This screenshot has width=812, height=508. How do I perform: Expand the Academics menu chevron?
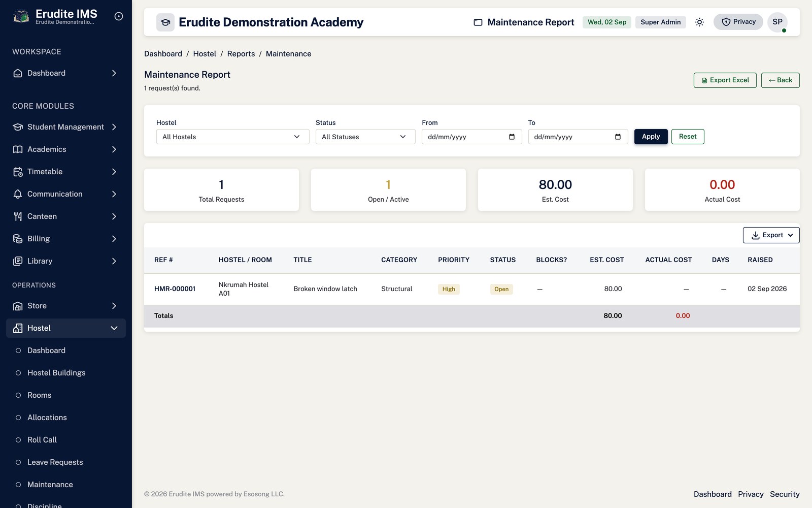[x=114, y=149]
